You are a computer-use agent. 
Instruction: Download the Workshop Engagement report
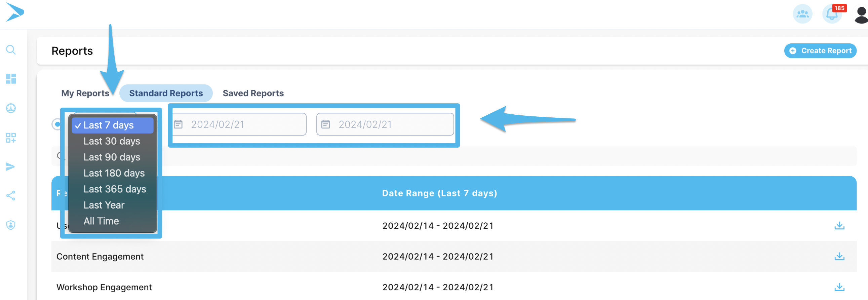[839, 287]
